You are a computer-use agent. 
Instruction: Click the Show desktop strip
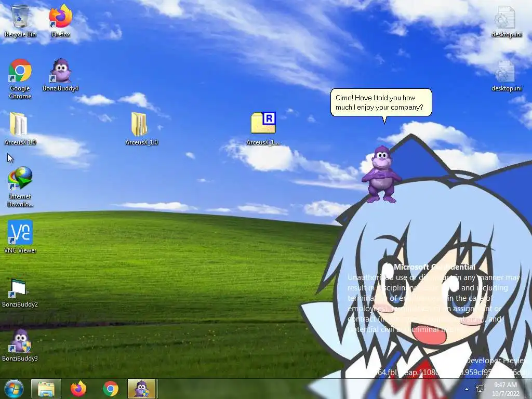(x=529, y=389)
